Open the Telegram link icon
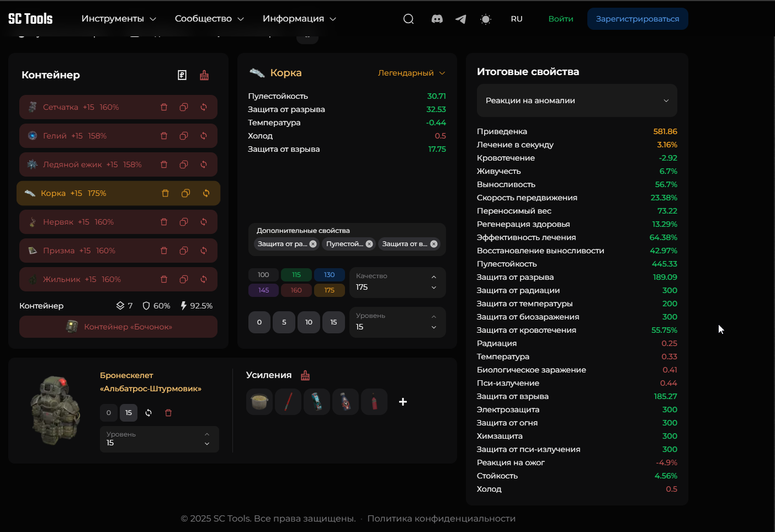This screenshot has height=532, width=775. pos(460,19)
